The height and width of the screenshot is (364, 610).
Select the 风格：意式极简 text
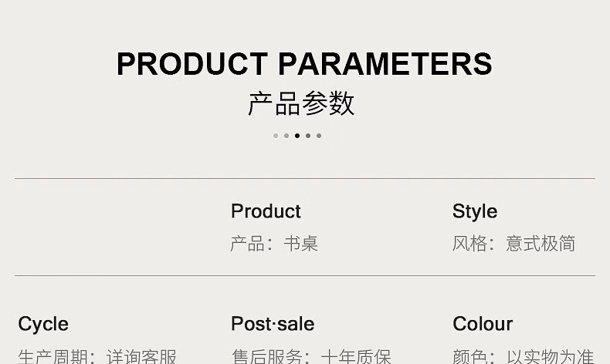pyautogui.click(x=513, y=244)
